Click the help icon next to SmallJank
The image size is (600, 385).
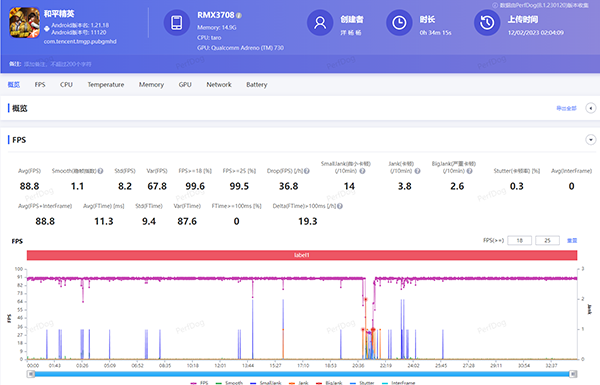(x=362, y=171)
